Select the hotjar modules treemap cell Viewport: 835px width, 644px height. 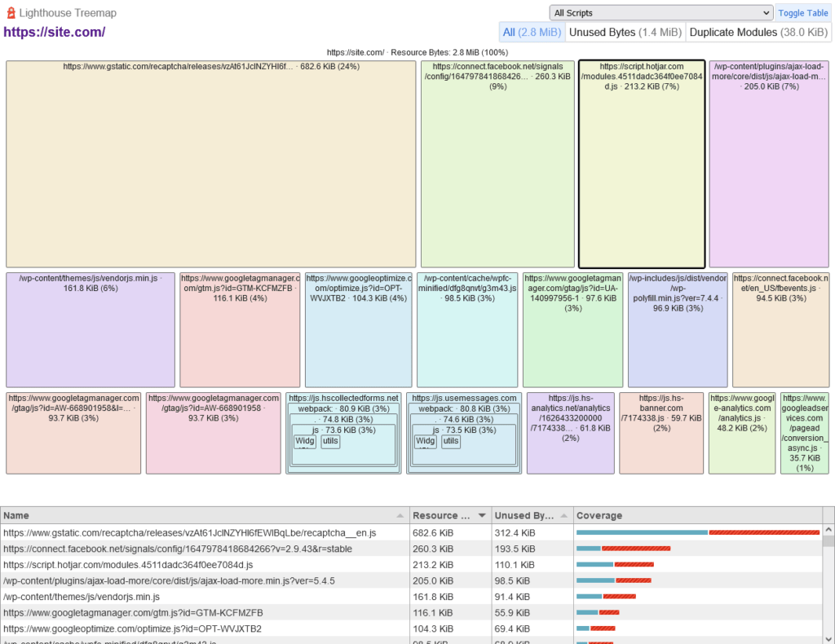pos(642,163)
